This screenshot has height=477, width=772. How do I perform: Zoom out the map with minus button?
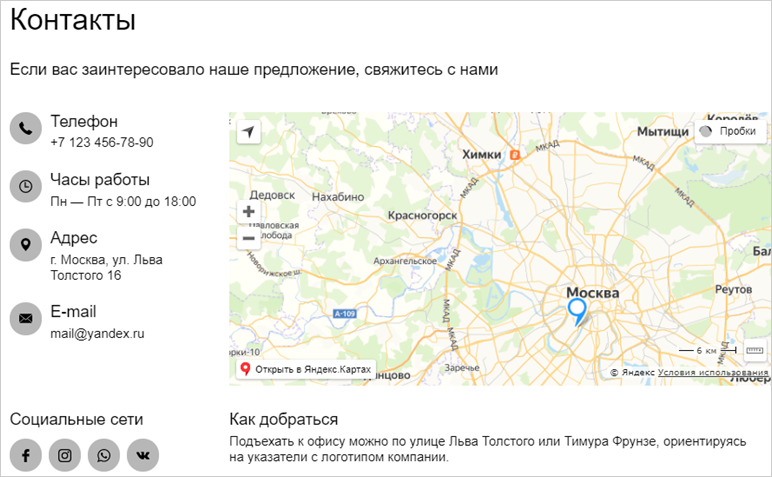[x=249, y=238]
